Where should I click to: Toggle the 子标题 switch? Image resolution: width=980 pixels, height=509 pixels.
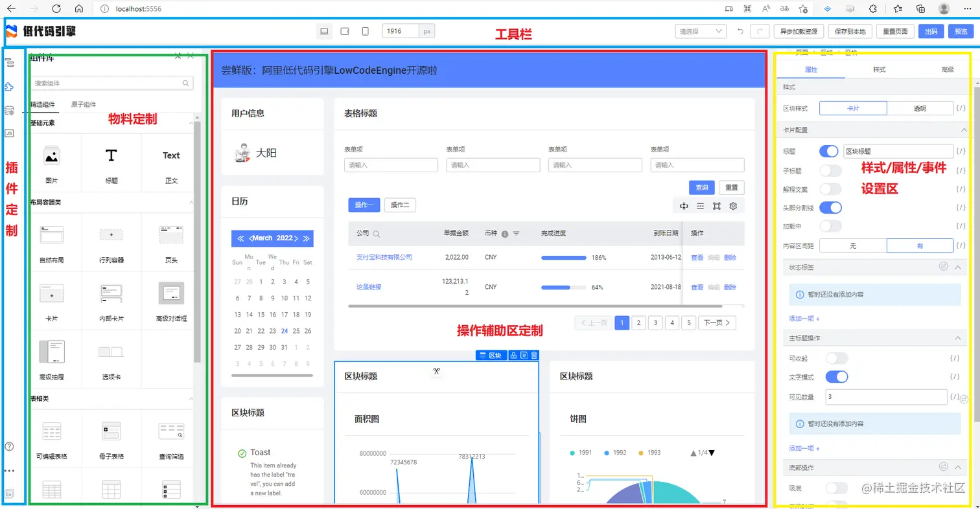click(830, 171)
